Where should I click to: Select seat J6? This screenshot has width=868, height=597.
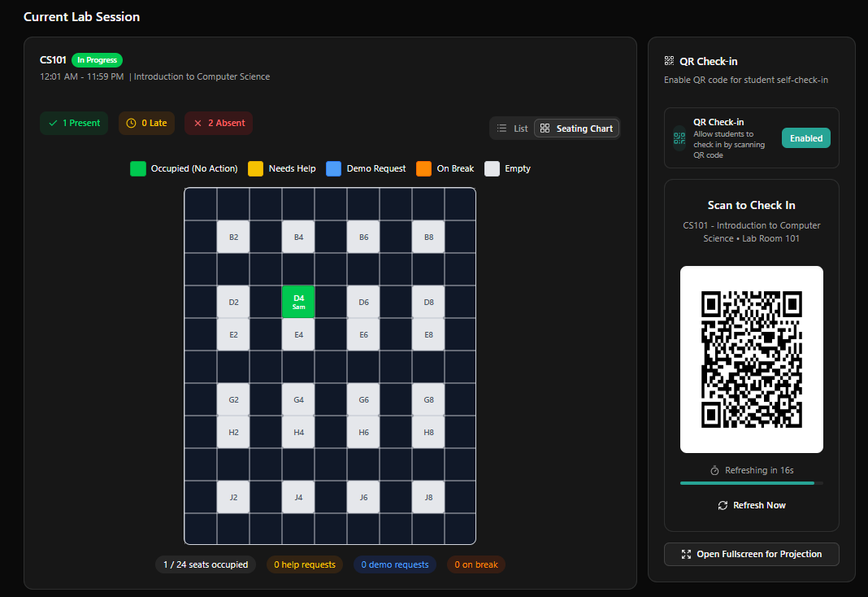click(363, 497)
